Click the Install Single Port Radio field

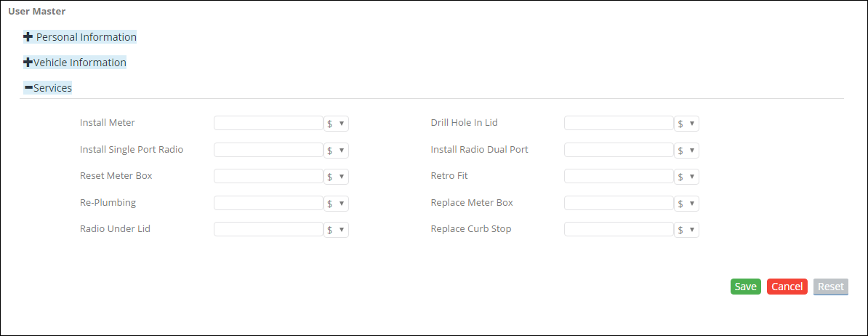[268, 150]
